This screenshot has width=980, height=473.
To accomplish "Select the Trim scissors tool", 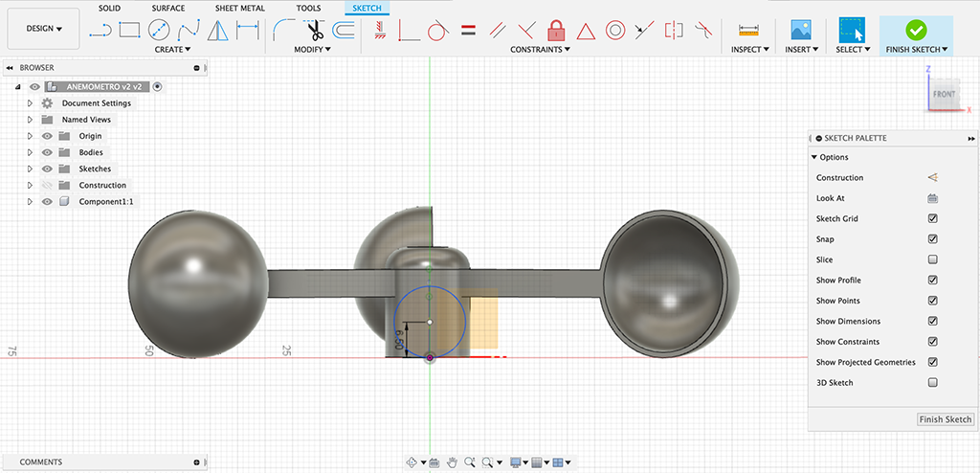I will point(314,30).
